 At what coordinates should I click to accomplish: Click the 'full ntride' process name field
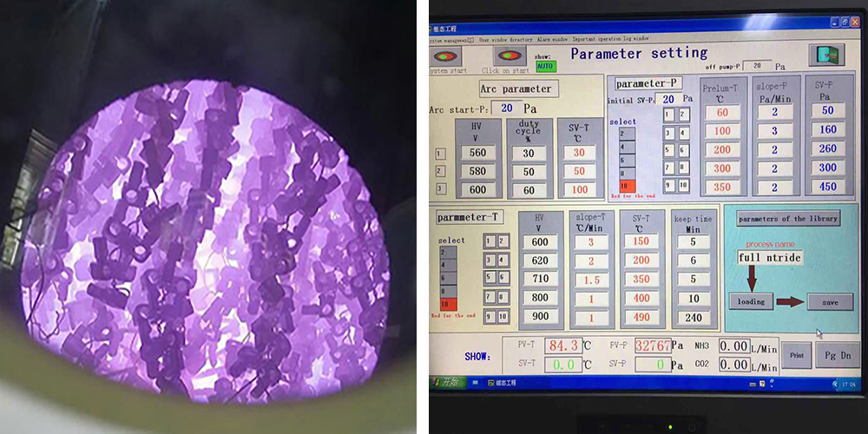point(770,258)
